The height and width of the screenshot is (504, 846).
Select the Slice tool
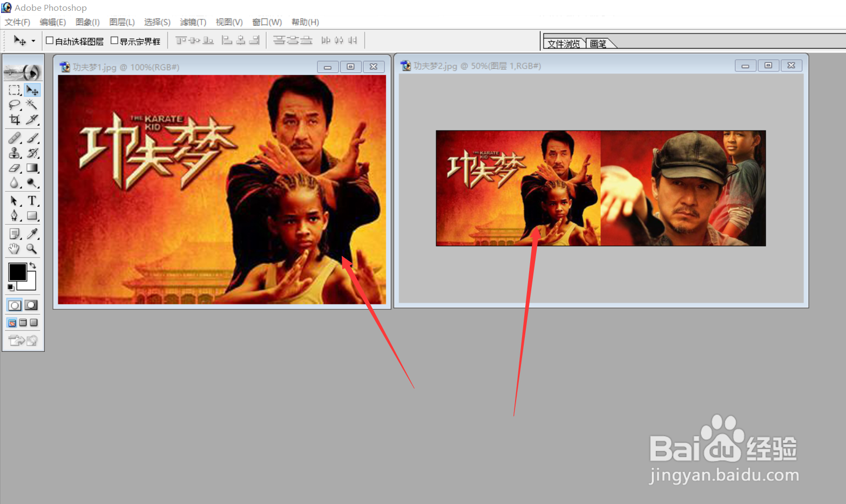click(x=32, y=119)
